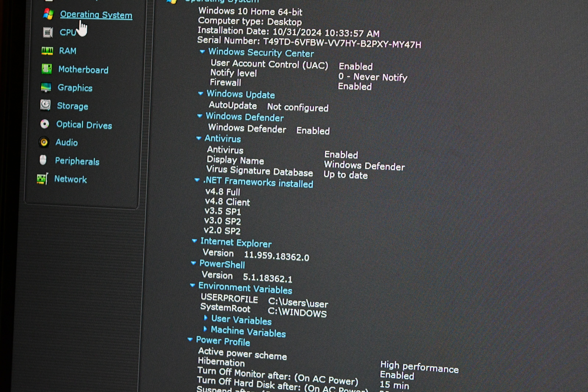Select the v3.5 SP1 entry
This screenshot has height=392, width=588.
click(x=223, y=211)
